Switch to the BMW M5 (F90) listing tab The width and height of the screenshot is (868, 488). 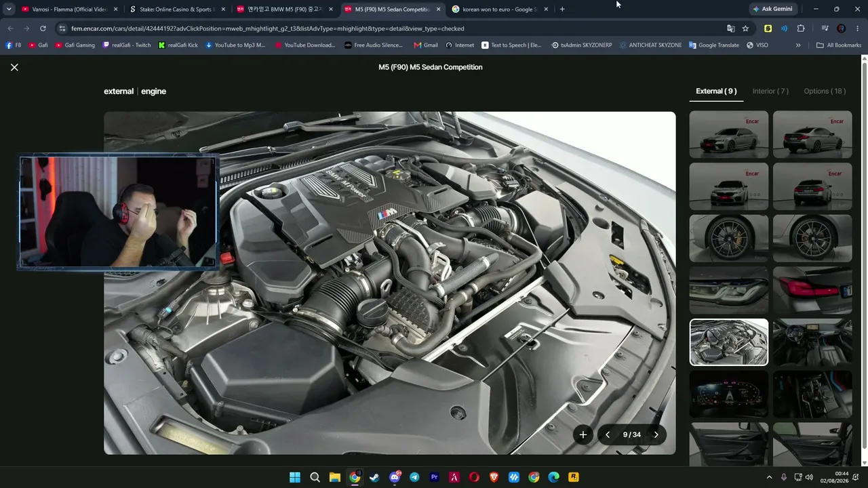point(284,9)
